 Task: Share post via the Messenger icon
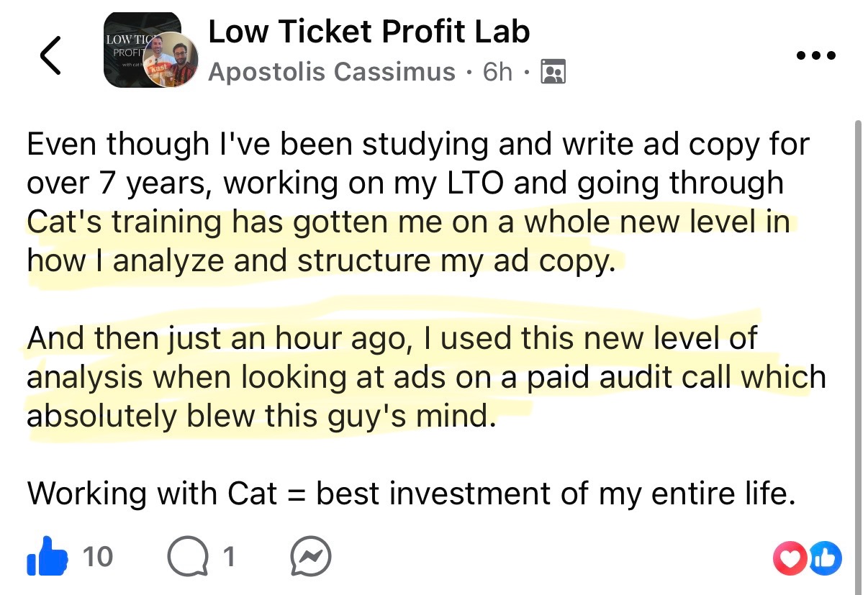(311, 556)
